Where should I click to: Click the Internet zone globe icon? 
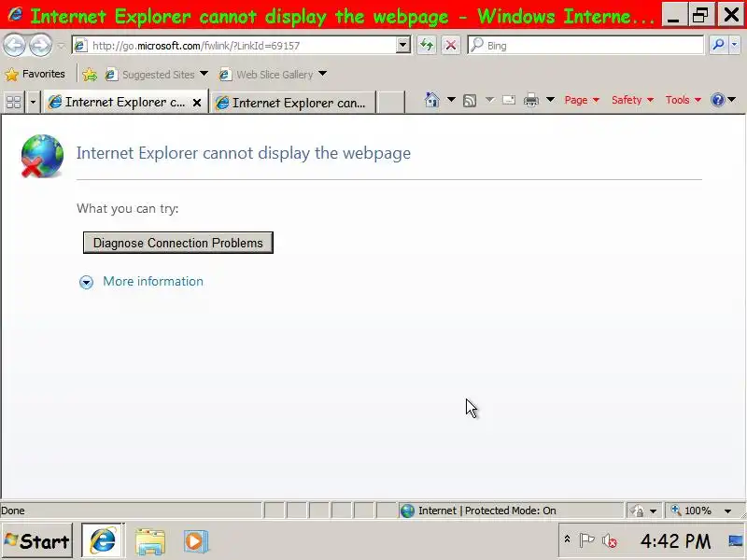tap(407, 511)
